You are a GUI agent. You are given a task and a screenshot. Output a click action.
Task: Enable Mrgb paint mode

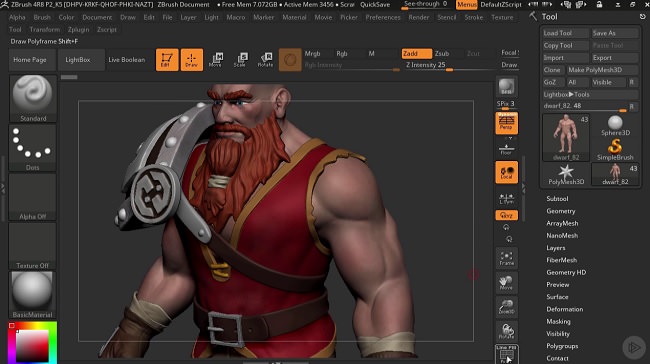click(x=312, y=53)
